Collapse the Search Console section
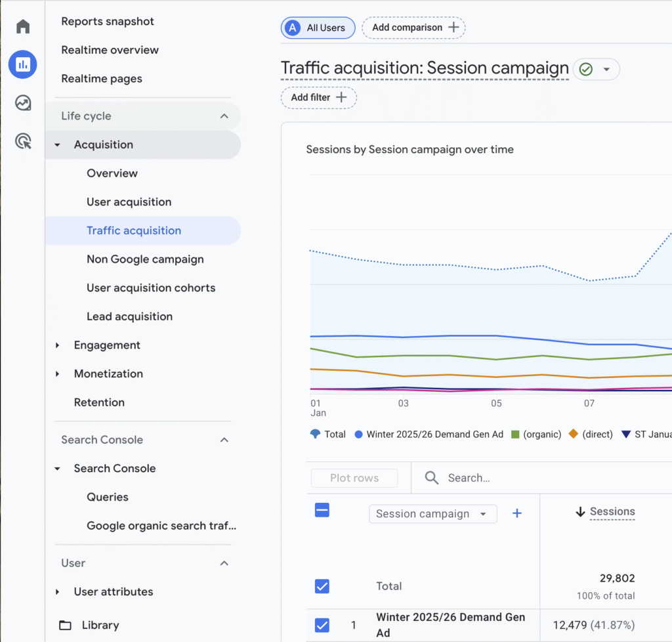The image size is (672, 642). [224, 440]
